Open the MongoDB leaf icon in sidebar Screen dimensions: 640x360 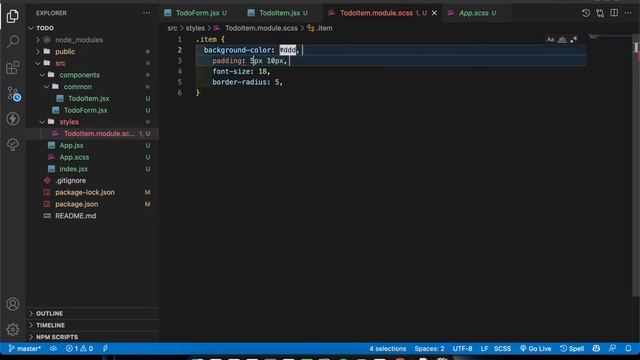coord(13,144)
